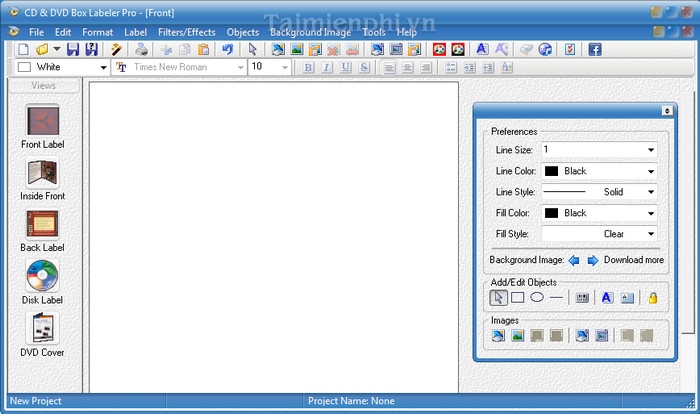Click the Download more link
Screen dimensions: 700x414
click(633, 260)
